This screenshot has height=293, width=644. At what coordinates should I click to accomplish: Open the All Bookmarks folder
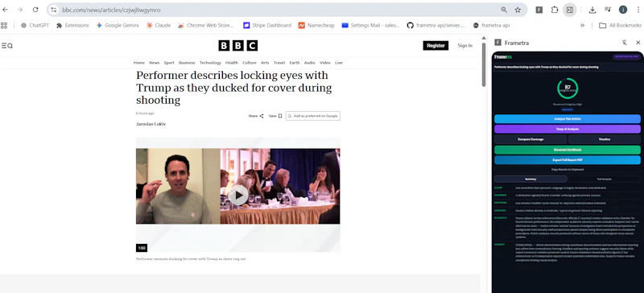point(620,26)
